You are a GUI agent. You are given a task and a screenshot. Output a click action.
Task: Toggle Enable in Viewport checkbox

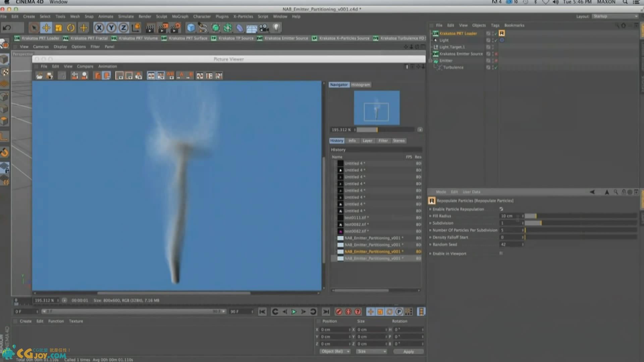501,253
